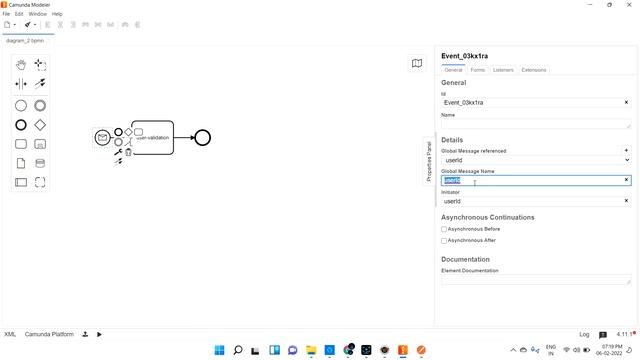Open change type wrench in context pad
640x360 pixels.
(x=118, y=152)
